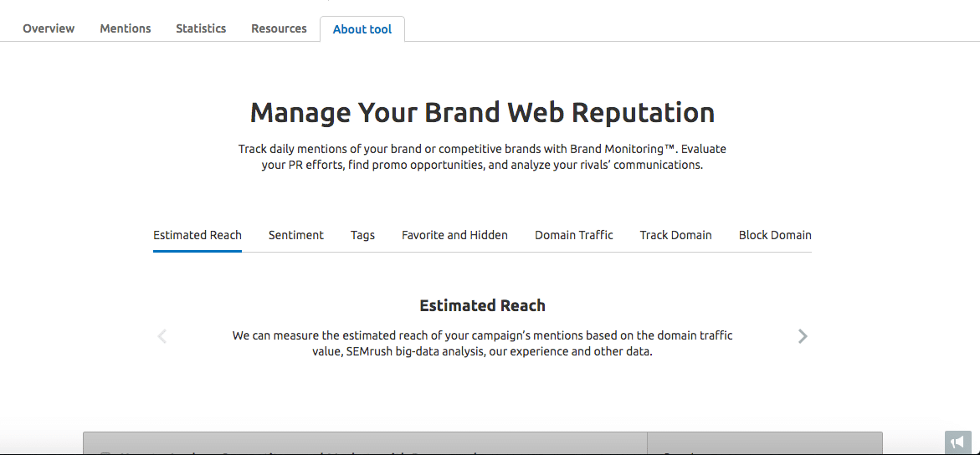The height and width of the screenshot is (455, 980).
Task: Show the Sentiment feature slide
Action: tap(296, 235)
